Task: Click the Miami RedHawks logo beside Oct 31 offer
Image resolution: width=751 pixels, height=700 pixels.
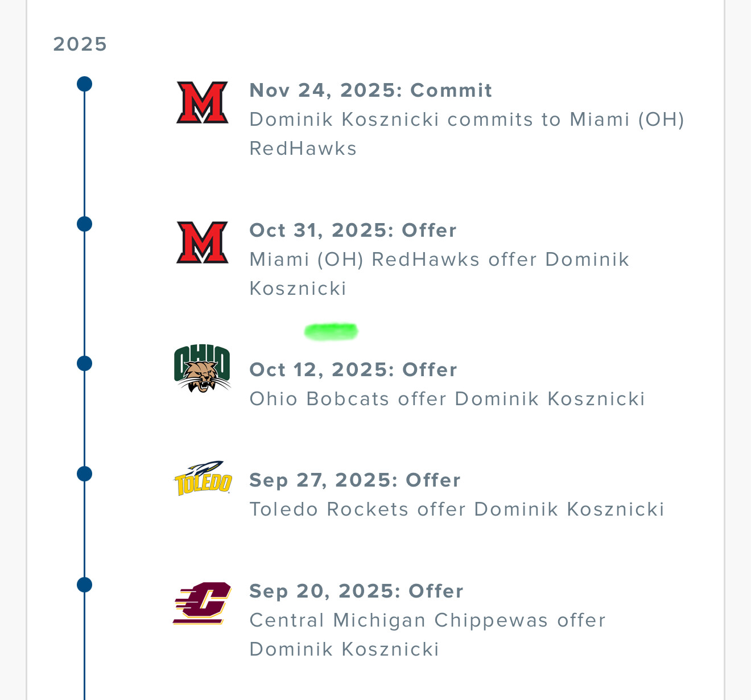Action: tap(202, 243)
